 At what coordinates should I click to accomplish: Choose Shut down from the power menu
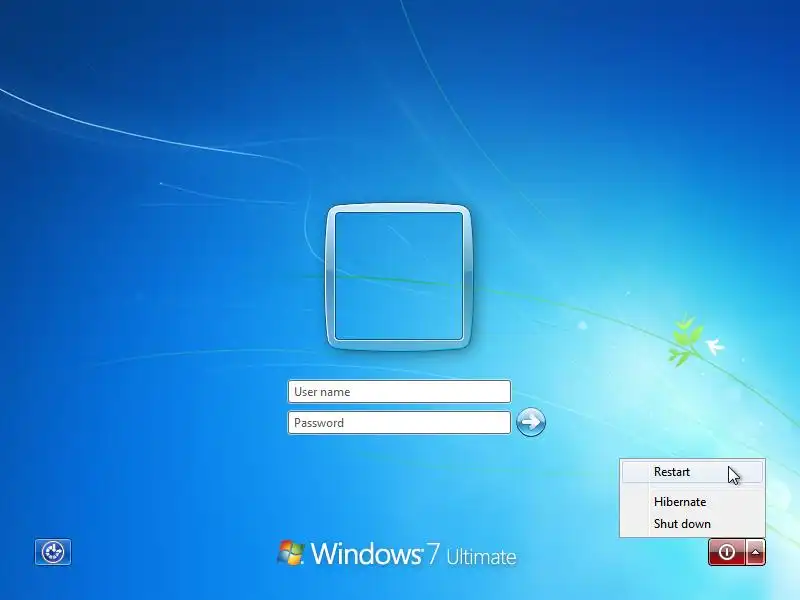[692, 524]
